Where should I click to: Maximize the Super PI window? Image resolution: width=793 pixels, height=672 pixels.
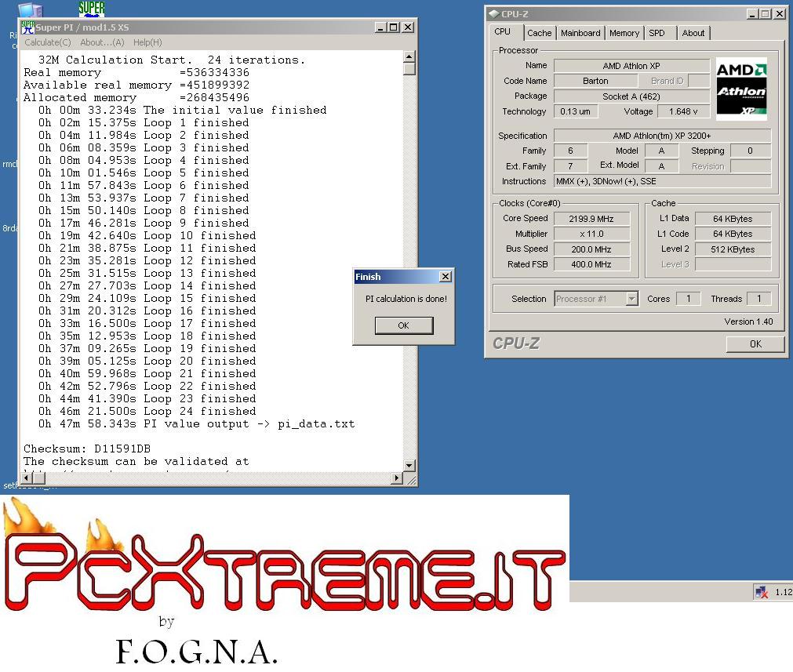tap(394, 27)
